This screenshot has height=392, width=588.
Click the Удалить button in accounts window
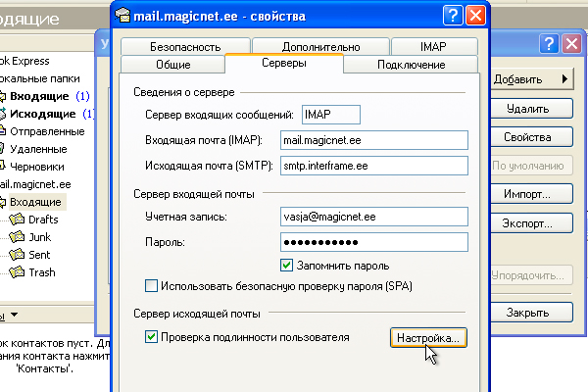click(x=532, y=109)
